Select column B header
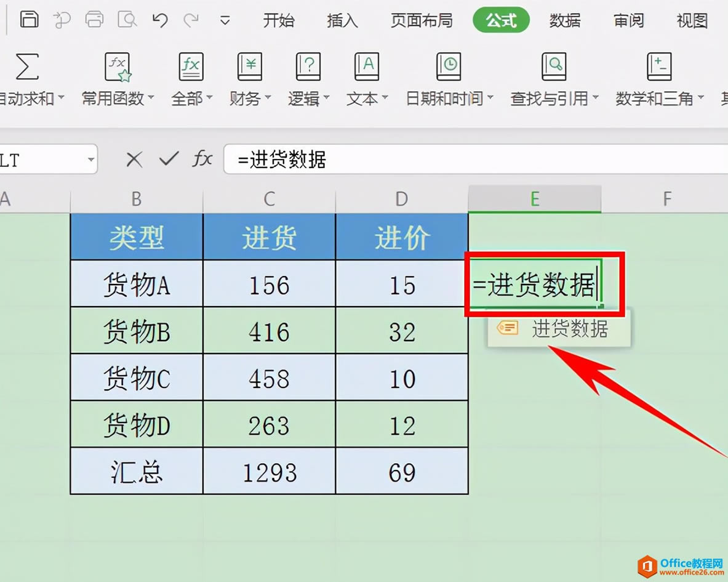The image size is (728, 582). (137, 200)
